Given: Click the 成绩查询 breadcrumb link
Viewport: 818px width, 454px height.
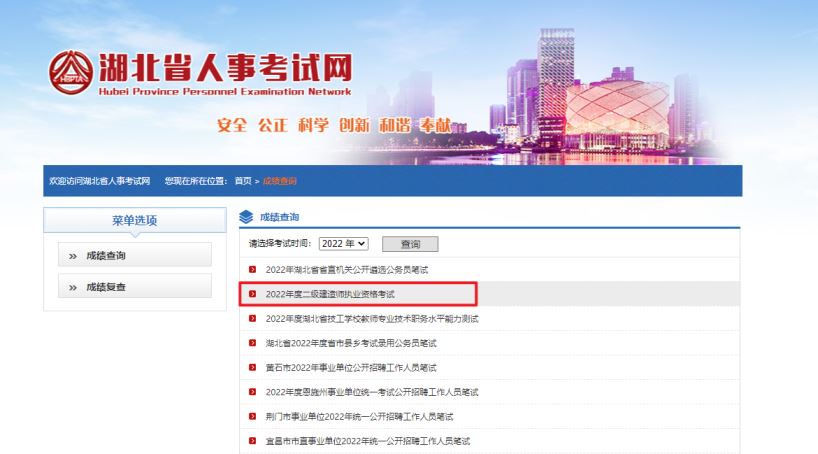Looking at the screenshot, I should pos(280,180).
